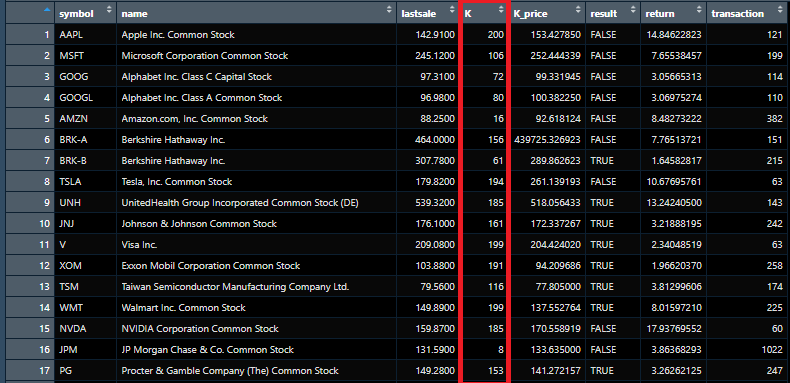The height and width of the screenshot is (383, 790).
Task: Sort by the result column arrows
Action: click(633, 9)
